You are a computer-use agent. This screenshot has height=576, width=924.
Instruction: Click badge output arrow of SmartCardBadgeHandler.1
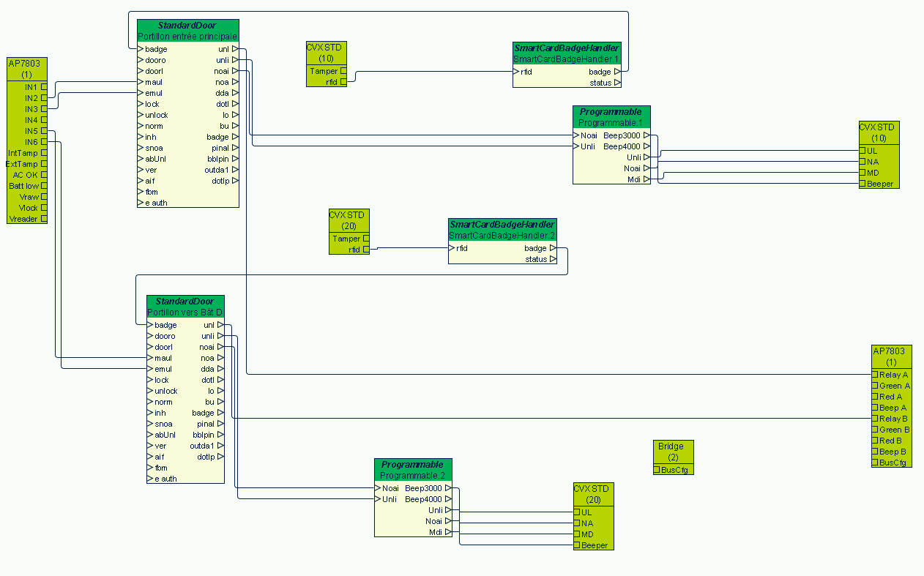[618, 72]
